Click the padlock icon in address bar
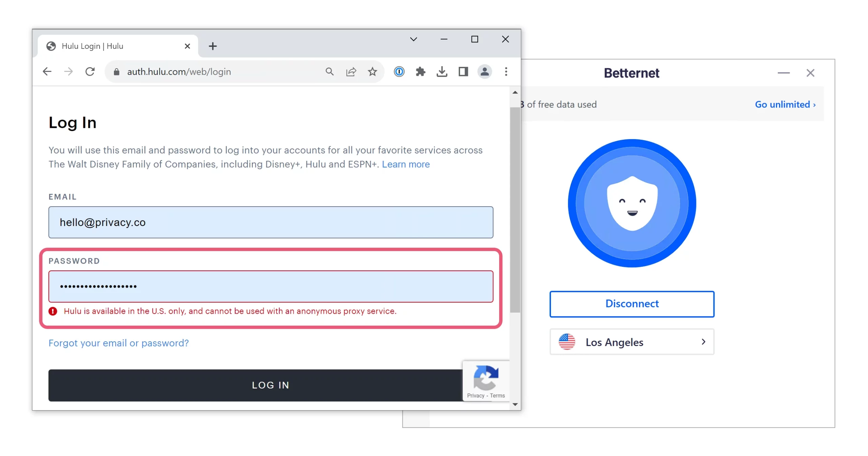868x456 pixels. point(116,72)
